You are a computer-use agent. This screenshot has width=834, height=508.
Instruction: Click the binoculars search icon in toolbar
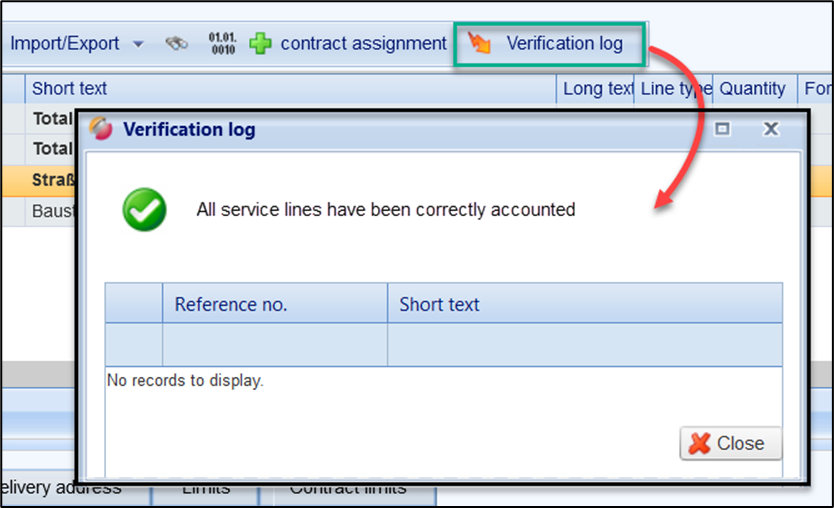pos(176,44)
